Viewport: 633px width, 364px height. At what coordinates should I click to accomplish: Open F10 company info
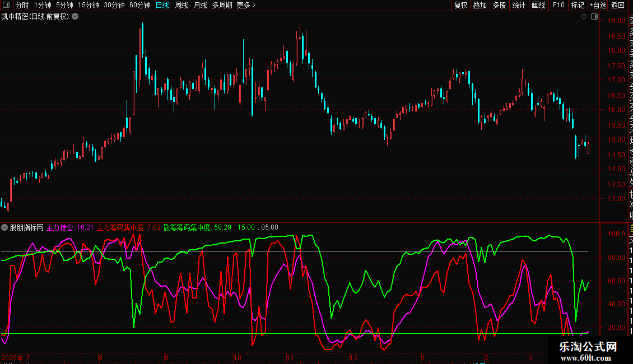(558, 5)
